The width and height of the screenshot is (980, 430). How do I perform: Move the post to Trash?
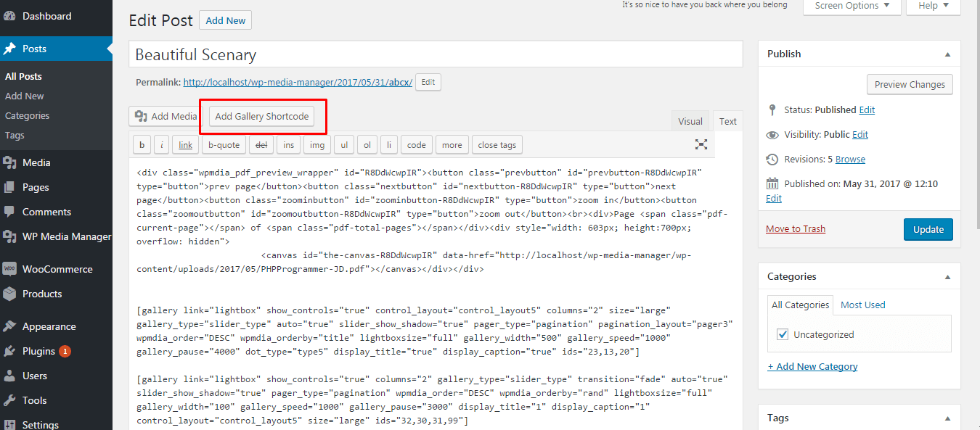795,228
